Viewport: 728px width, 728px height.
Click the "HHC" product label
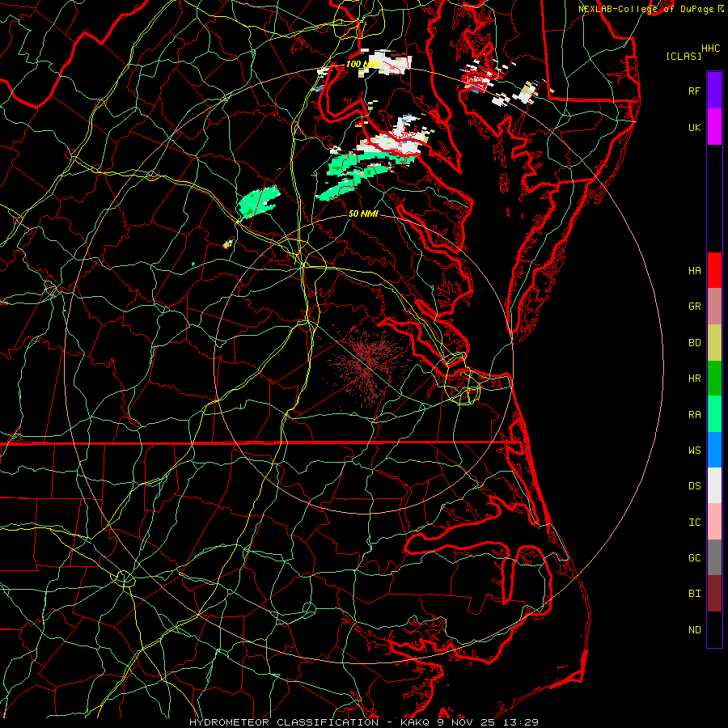(710, 49)
